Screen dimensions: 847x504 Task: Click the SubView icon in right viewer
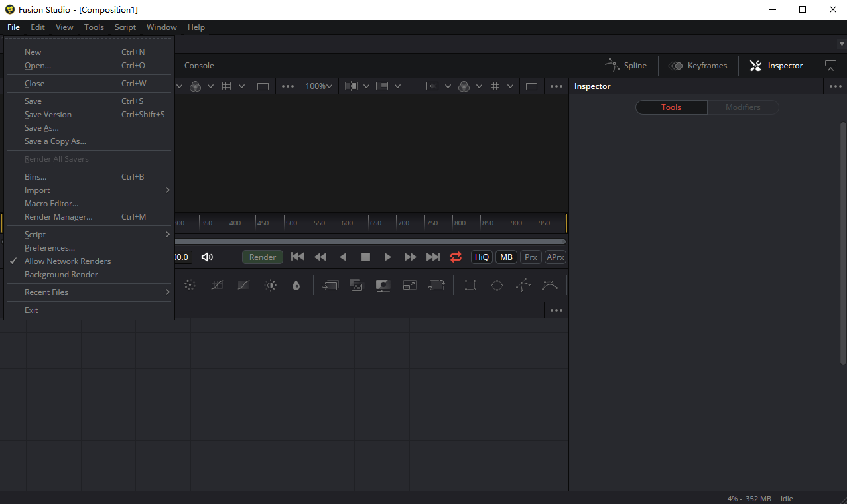coord(382,86)
